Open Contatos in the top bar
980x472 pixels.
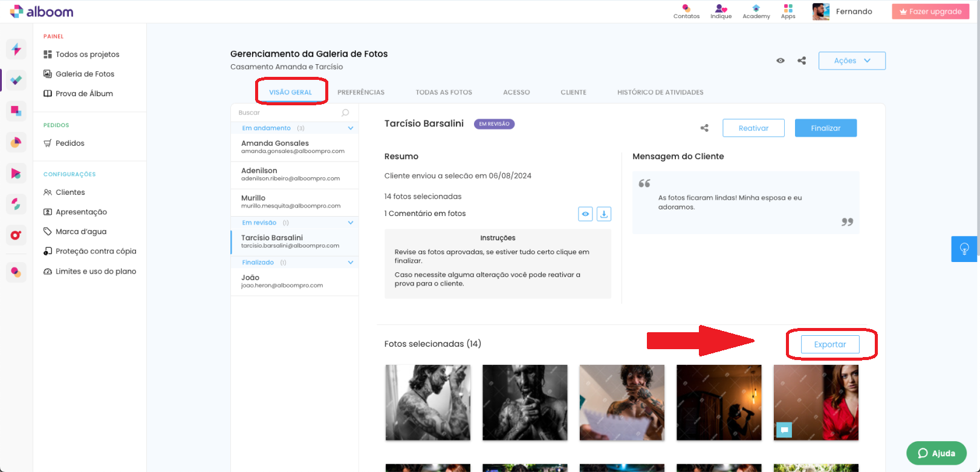[686, 11]
